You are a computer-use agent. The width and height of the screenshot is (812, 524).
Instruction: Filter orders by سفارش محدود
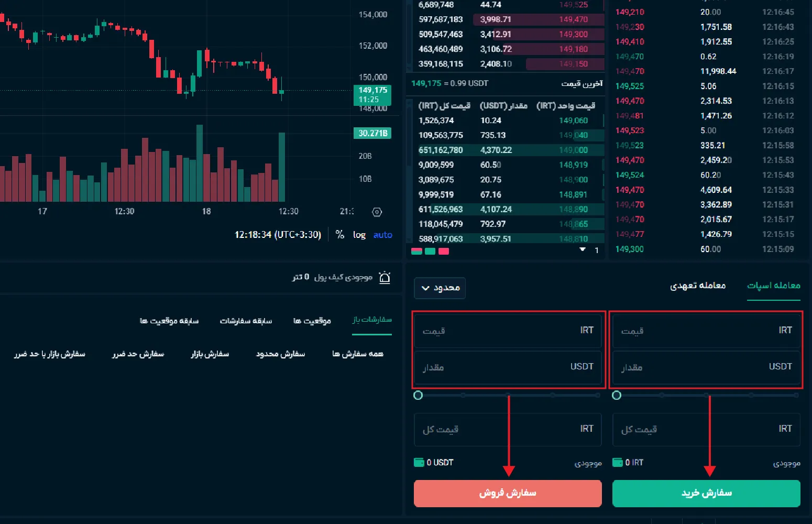click(280, 354)
